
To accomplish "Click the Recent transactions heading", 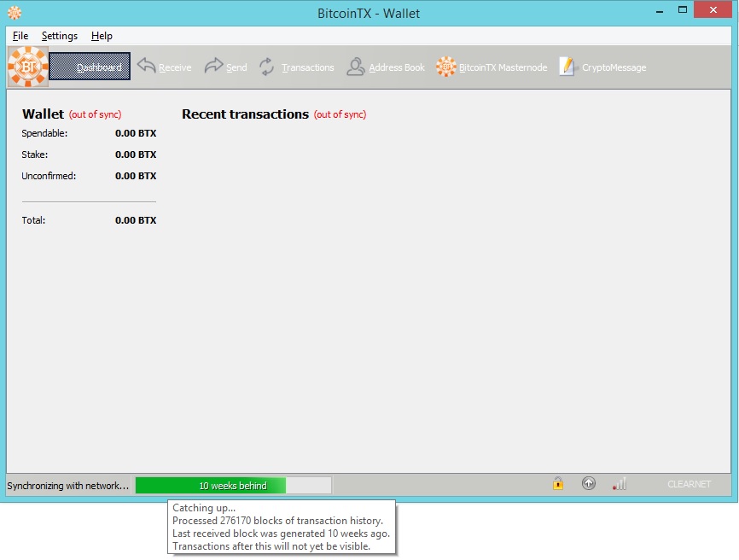I will [245, 114].
